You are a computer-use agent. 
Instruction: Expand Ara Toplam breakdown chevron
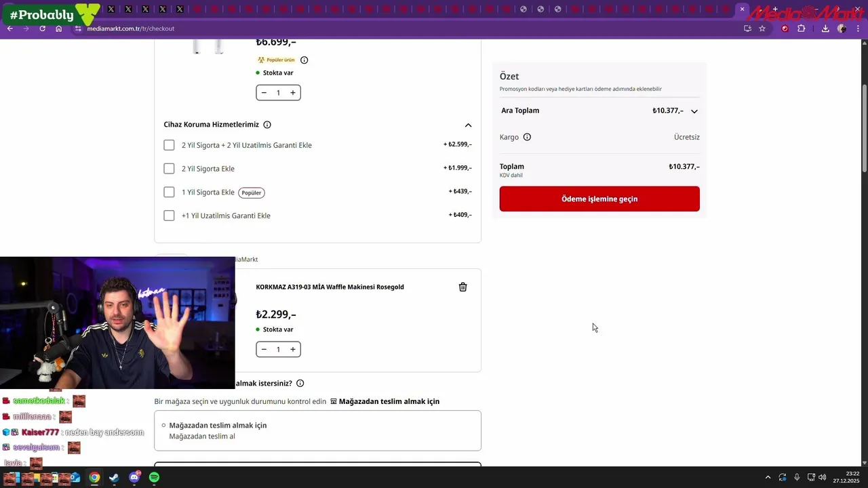tap(694, 111)
